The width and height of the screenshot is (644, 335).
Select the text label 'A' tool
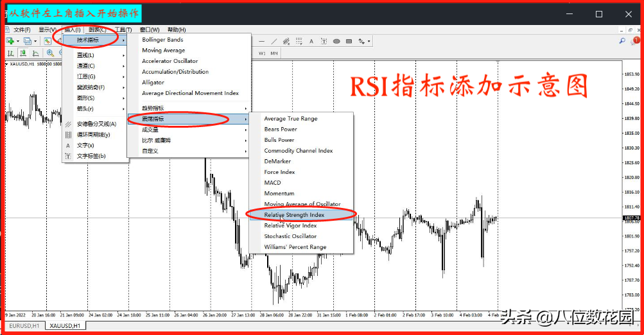pyautogui.click(x=311, y=41)
